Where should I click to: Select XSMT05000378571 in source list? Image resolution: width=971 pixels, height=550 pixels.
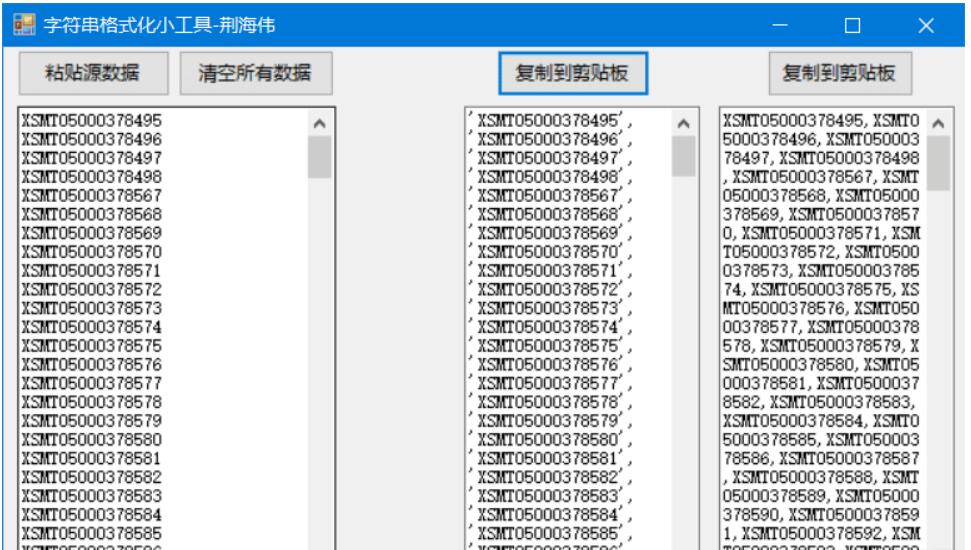[x=92, y=271]
